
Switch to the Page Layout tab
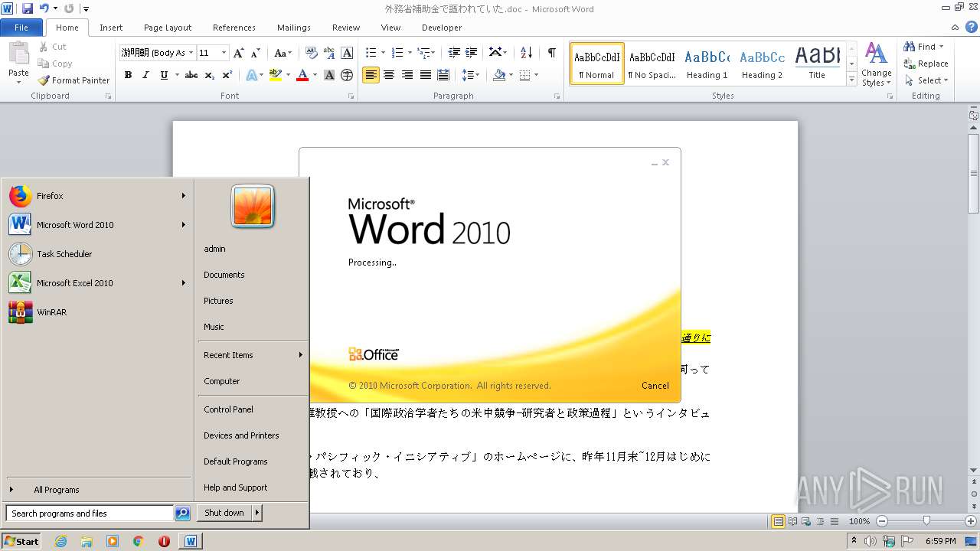[168, 28]
